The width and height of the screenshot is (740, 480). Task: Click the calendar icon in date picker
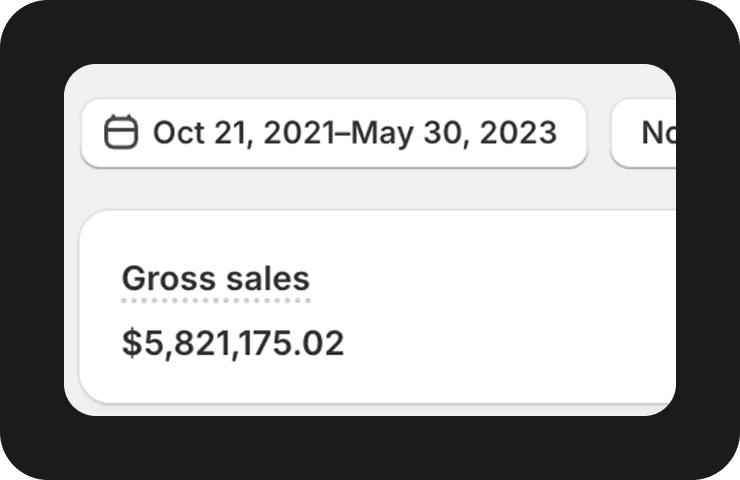click(121, 133)
